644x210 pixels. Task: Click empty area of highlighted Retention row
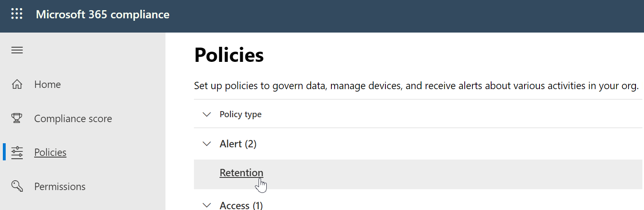pos(447,174)
